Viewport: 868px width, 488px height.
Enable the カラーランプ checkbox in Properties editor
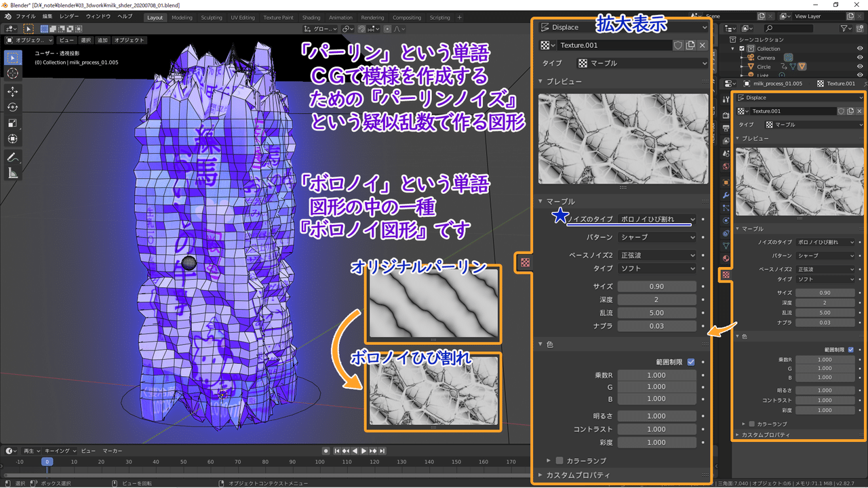coord(751,424)
